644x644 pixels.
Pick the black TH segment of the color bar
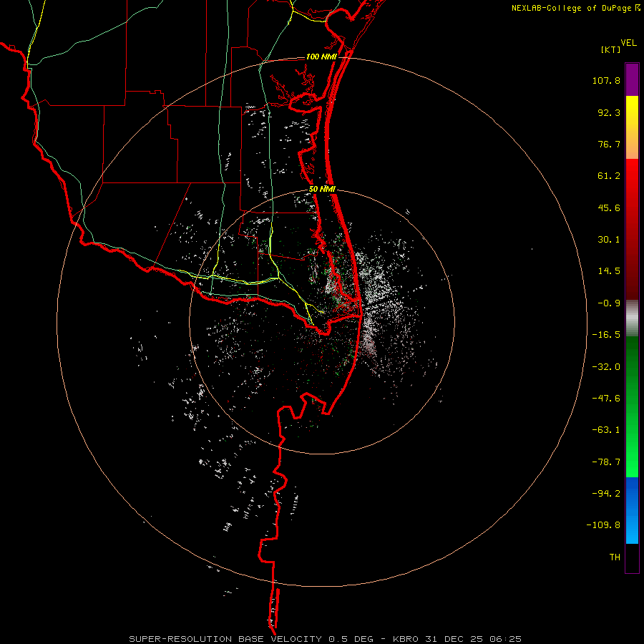632,558
